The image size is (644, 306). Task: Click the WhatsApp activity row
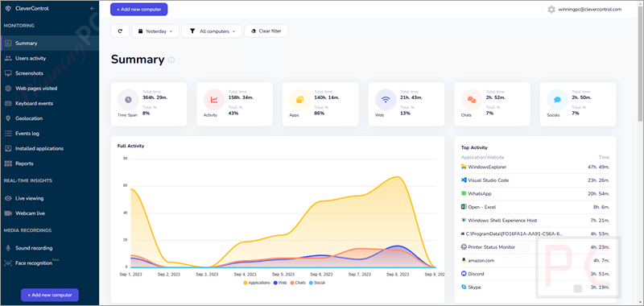[x=535, y=193]
